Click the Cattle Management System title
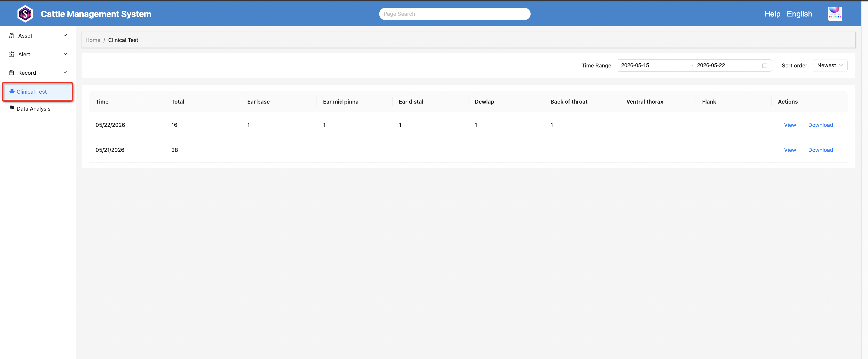Screen dimensions: 868x359 [96, 14]
